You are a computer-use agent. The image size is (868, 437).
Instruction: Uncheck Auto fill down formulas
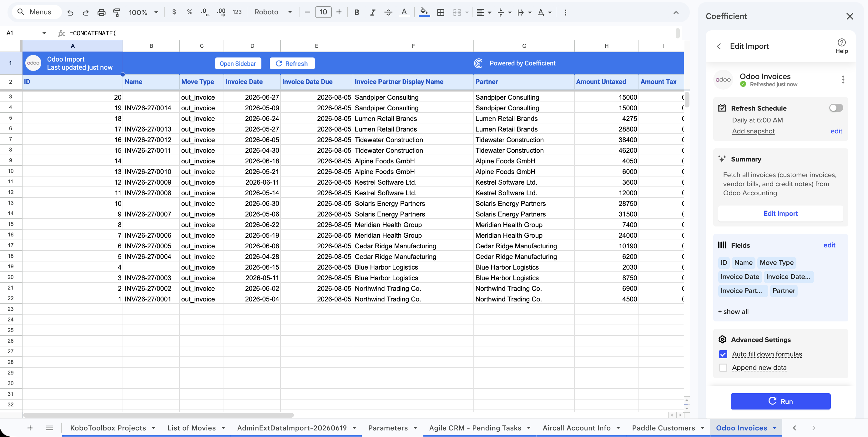[x=723, y=354]
